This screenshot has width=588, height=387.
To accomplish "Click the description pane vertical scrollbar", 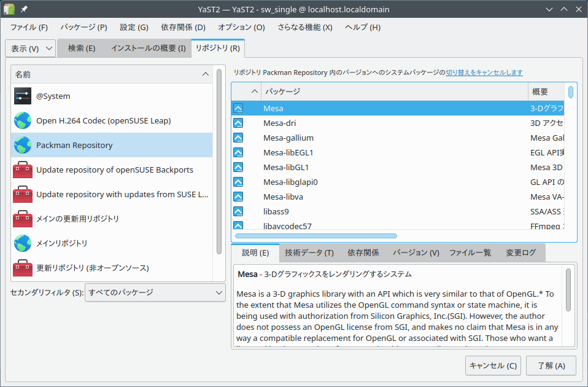I will tap(568, 290).
